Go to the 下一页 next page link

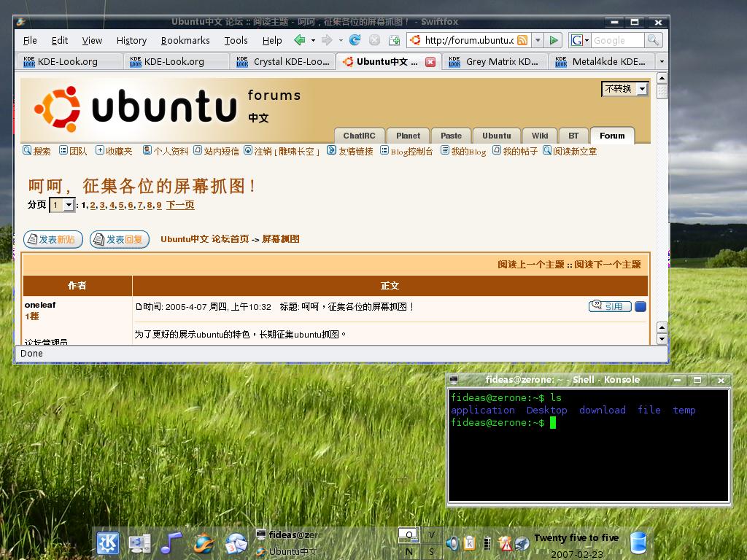pyautogui.click(x=180, y=205)
